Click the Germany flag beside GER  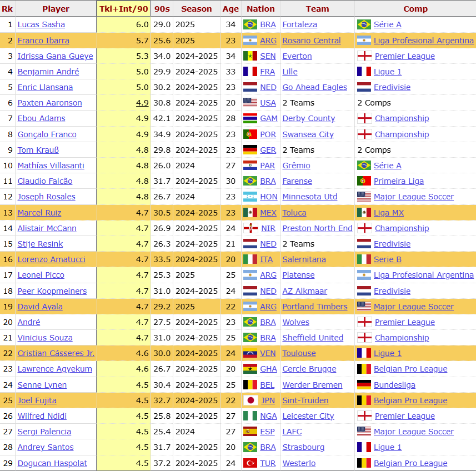point(250,150)
